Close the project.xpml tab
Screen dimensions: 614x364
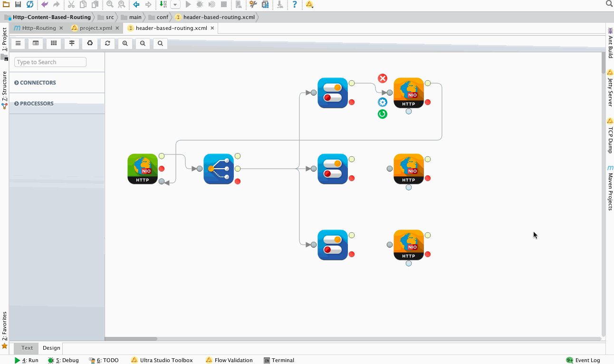pyautogui.click(x=117, y=28)
